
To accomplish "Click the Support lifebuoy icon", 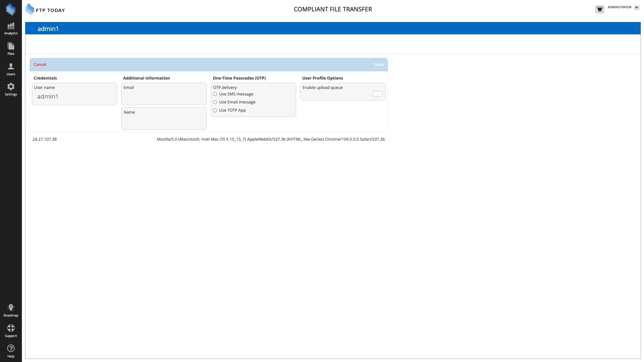I will [x=11, y=328].
